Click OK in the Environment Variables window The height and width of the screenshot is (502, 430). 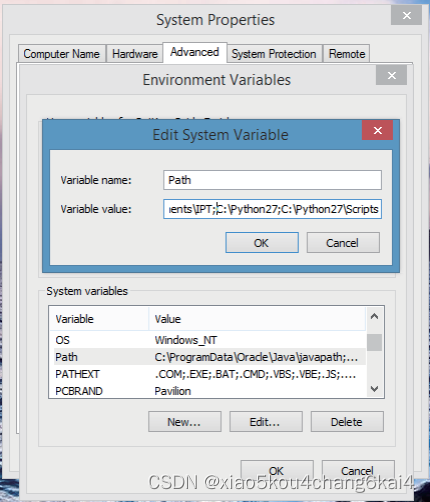point(277,470)
